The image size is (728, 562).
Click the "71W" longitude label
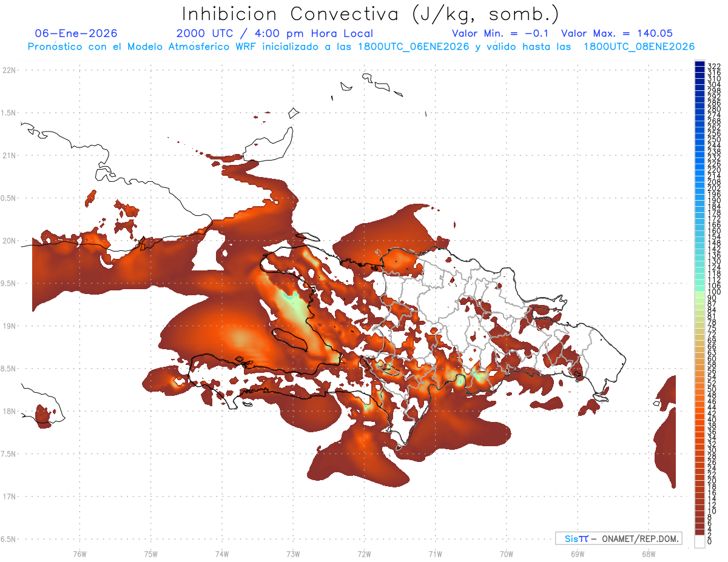[435, 554]
